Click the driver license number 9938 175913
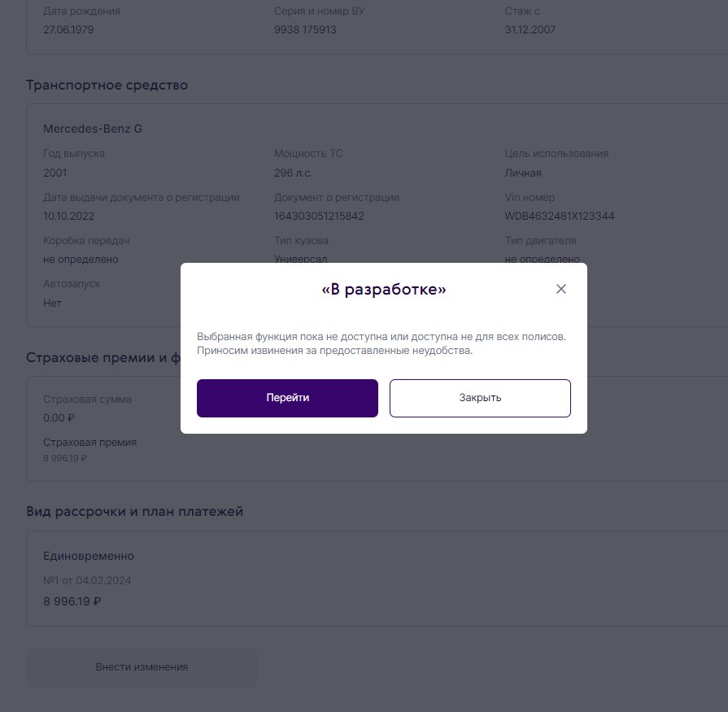Image resolution: width=728 pixels, height=712 pixels. click(305, 29)
